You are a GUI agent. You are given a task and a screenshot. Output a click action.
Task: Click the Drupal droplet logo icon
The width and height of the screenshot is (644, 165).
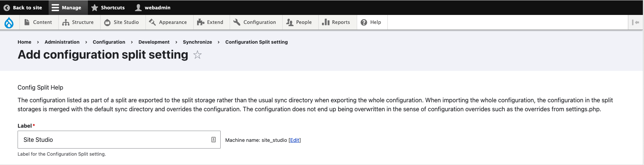[9, 23]
